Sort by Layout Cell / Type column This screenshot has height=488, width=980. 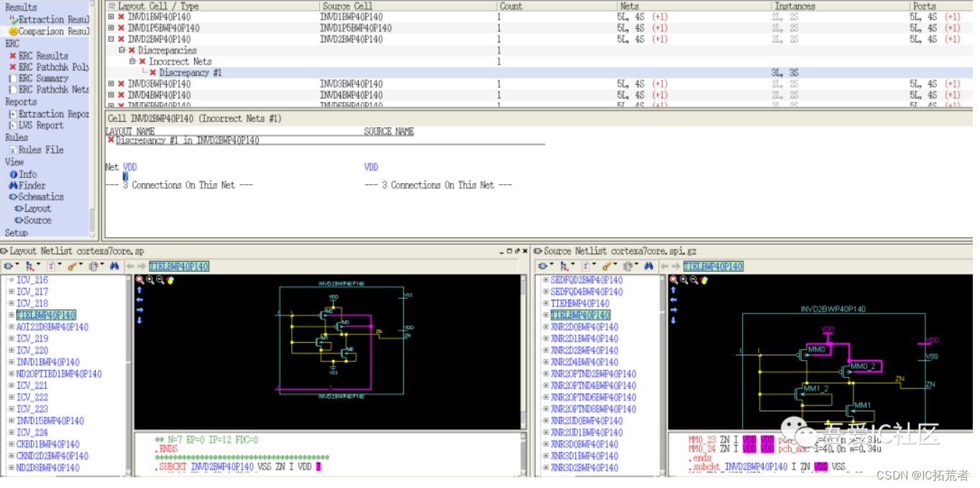click(211, 6)
